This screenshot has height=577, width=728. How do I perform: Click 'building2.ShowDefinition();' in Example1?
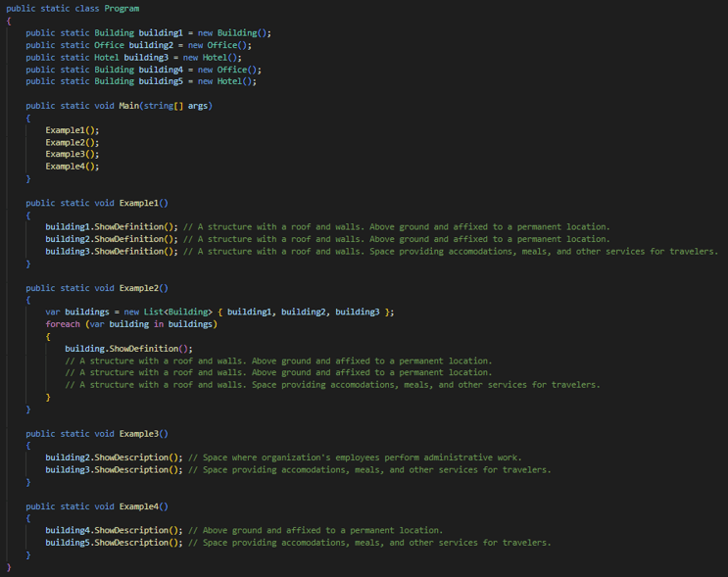112,239
